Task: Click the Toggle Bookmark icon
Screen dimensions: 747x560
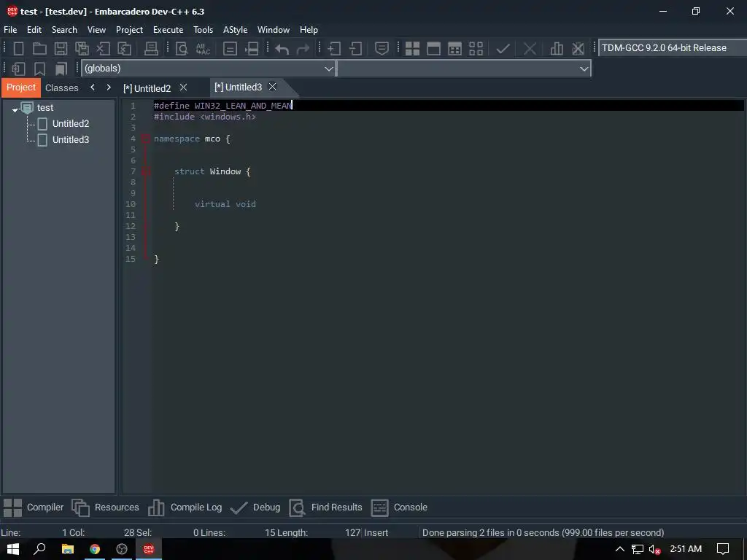Action: [x=39, y=69]
